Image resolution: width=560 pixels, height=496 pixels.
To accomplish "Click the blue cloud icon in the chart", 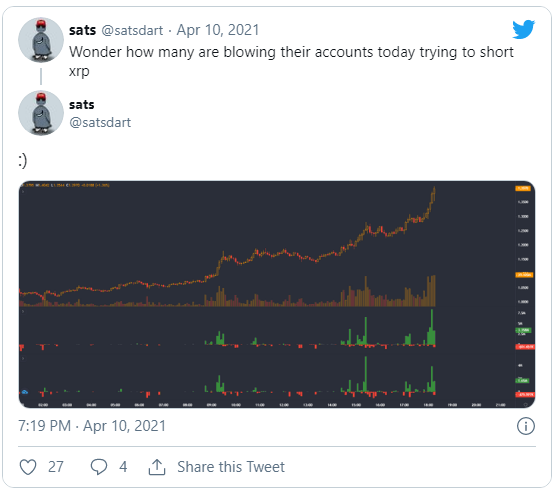I will 25,392.
